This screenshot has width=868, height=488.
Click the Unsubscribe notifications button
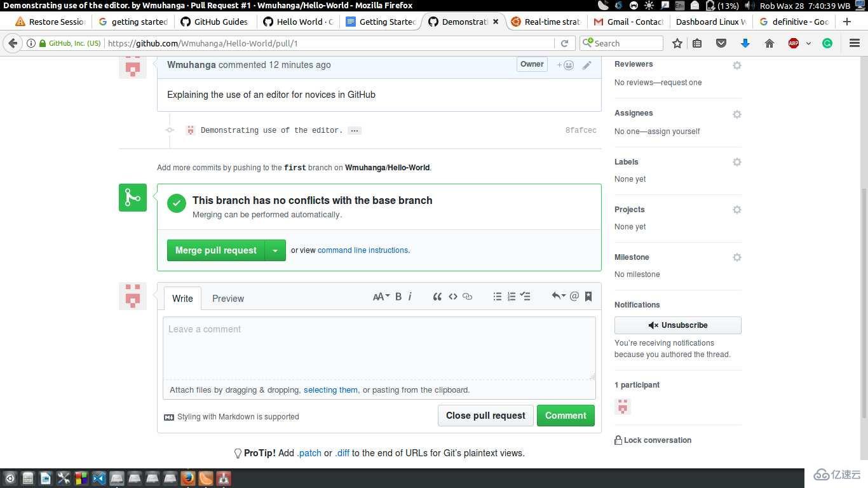coord(678,325)
